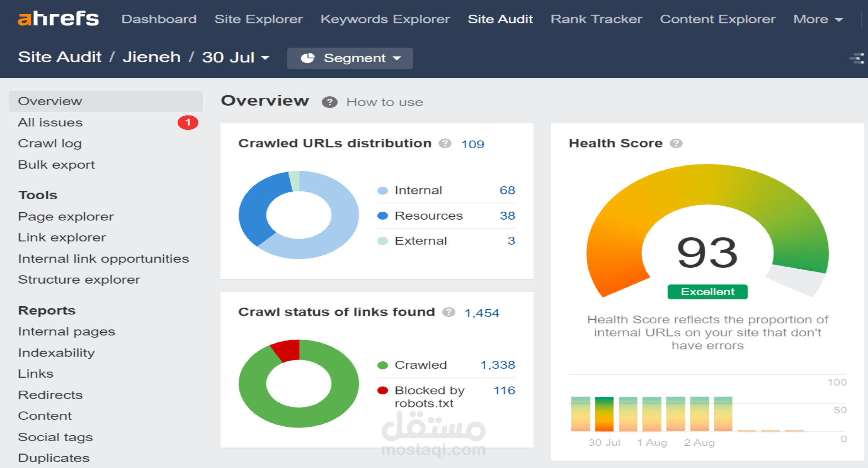
Task: Click the ahrefs logo
Action: pyautogui.click(x=58, y=19)
